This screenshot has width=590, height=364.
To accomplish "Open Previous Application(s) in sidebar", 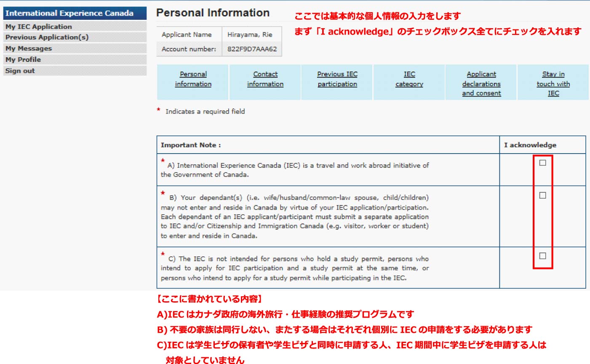I will coord(75,37).
